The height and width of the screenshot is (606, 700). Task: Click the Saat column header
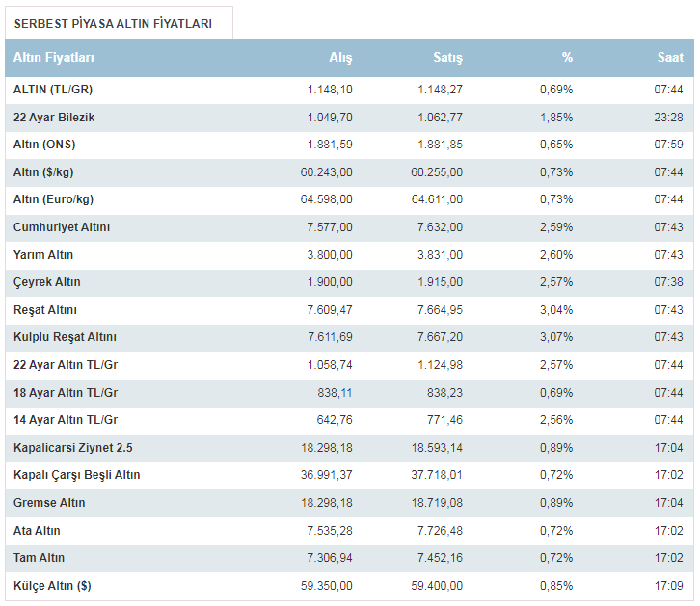[x=669, y=58]
